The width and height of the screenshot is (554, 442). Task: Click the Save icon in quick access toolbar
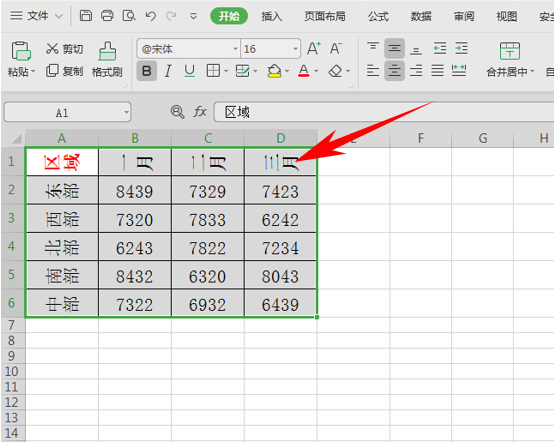click(x=86, y=16)
